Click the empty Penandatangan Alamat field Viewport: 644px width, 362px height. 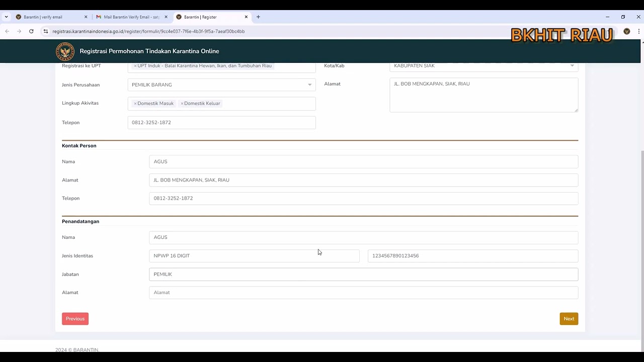point(364,293)
